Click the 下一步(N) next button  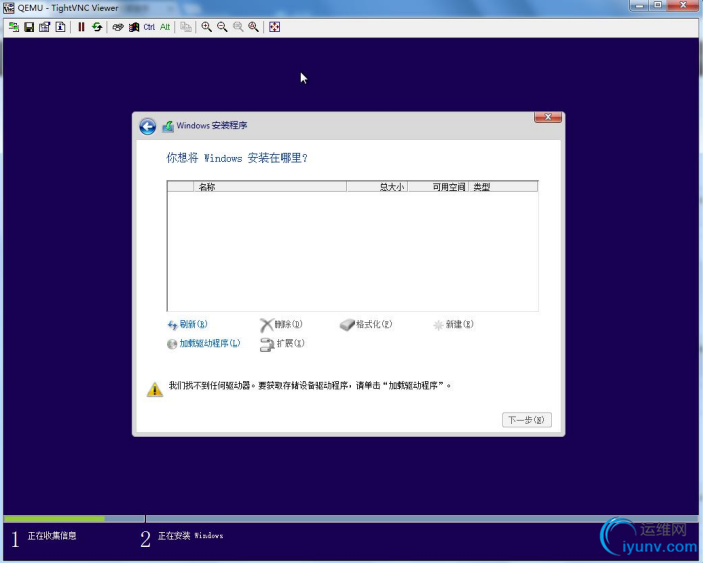[527, 420]
